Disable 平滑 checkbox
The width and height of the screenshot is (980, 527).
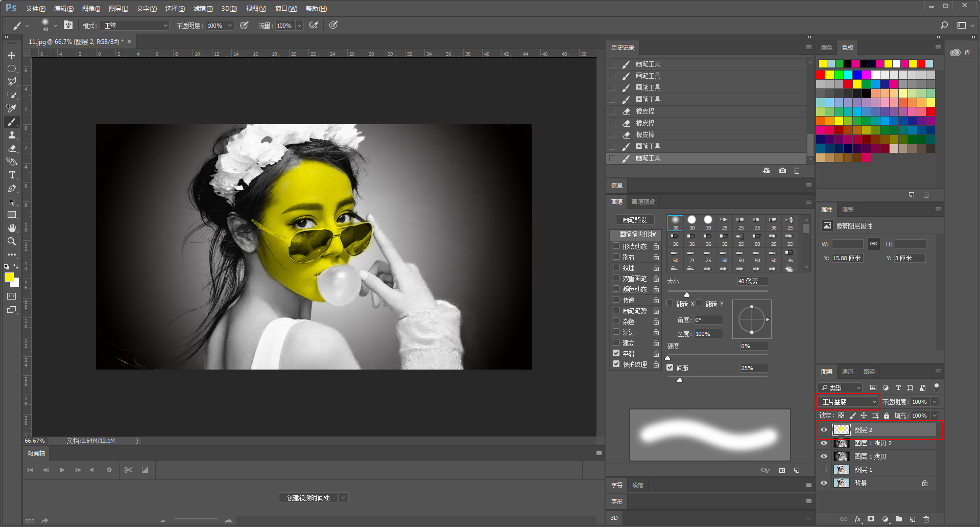coord(616,353)
